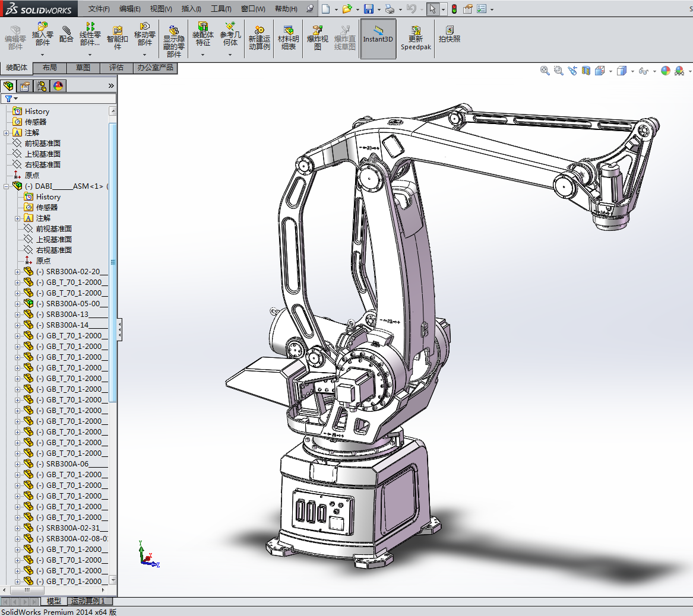Collapse the DABI ASM<1> assembly node
The image size is (693, 616).
tap(7, 186)
